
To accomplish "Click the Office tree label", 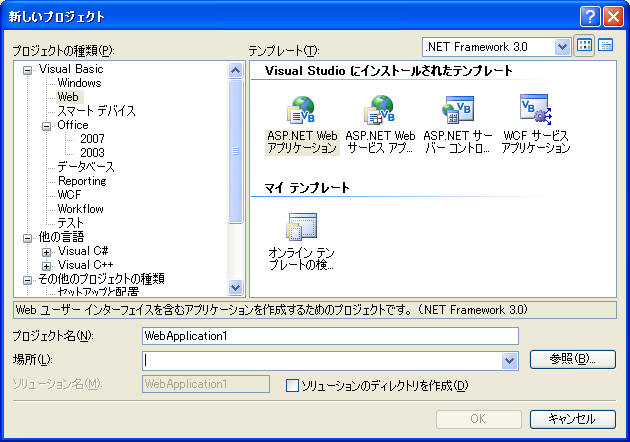I will coord(73,125).
